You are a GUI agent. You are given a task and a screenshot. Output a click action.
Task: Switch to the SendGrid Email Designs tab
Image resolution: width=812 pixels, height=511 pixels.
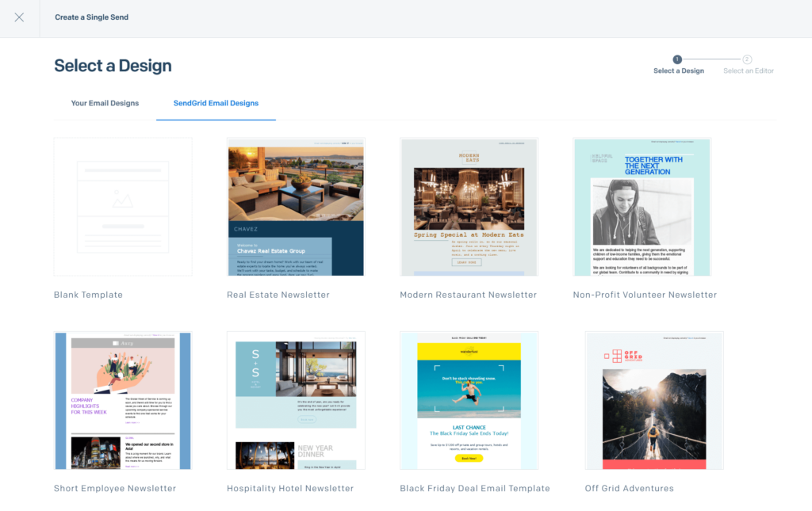216,103
